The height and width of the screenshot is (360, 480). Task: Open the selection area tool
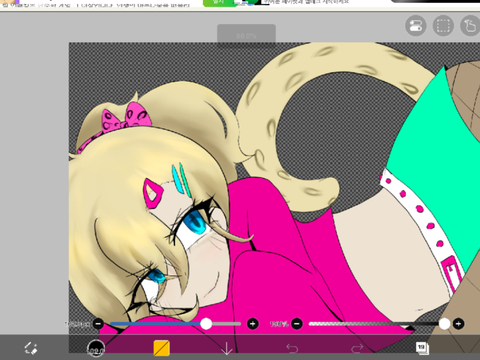coord(443,26)
